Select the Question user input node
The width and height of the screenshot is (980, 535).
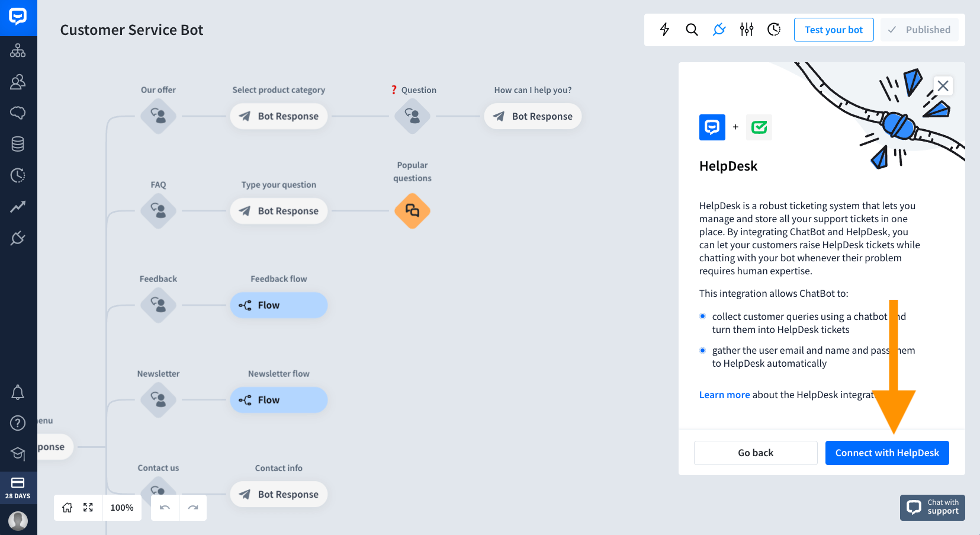click(x=412, y=116)
